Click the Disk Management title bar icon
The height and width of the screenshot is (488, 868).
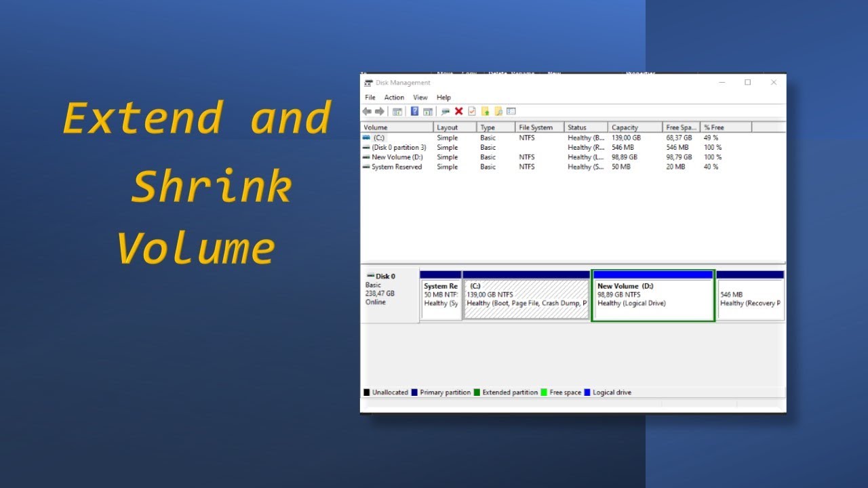[x=368, y=83]
